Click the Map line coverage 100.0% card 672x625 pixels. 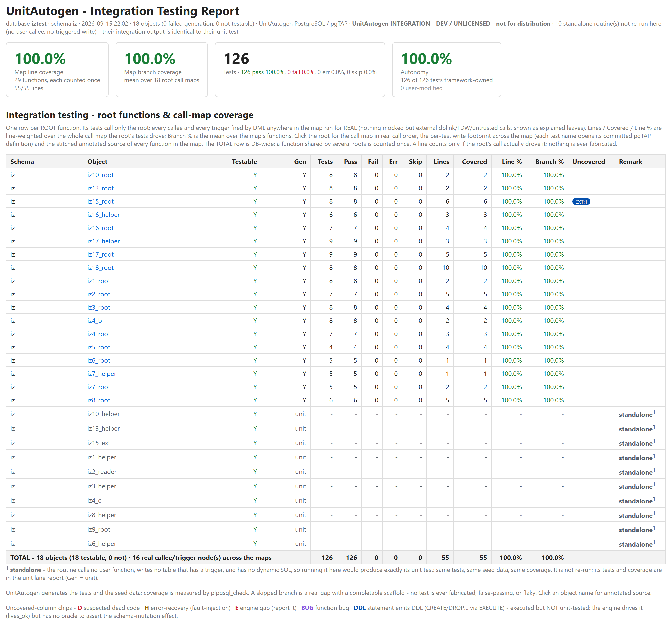point(57,70)
